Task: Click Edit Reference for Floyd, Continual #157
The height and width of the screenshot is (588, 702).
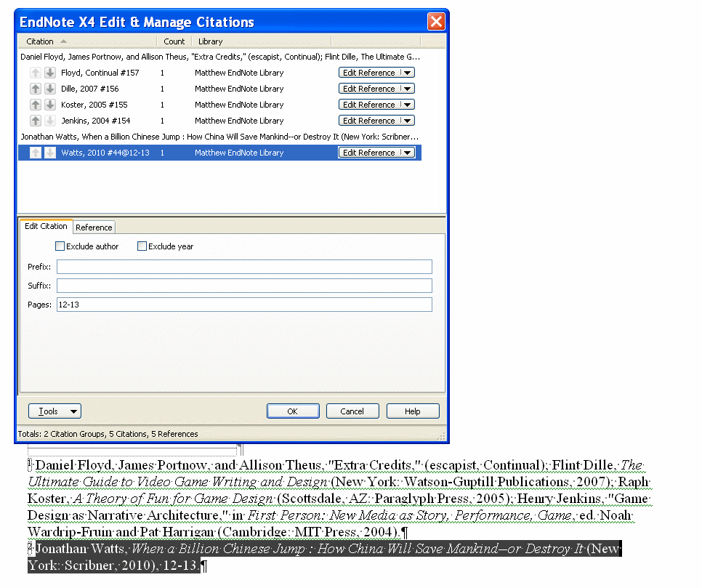Action: (x=369, y=73)
